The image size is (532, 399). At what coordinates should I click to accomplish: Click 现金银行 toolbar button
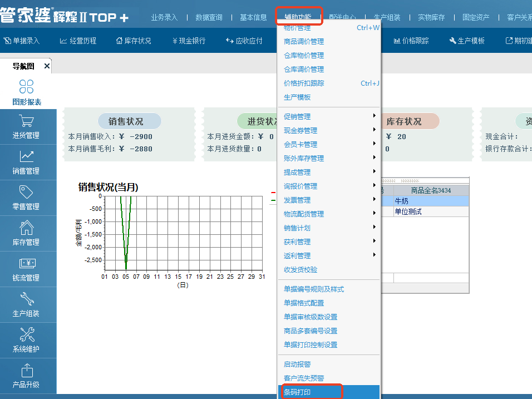point(189,41)
